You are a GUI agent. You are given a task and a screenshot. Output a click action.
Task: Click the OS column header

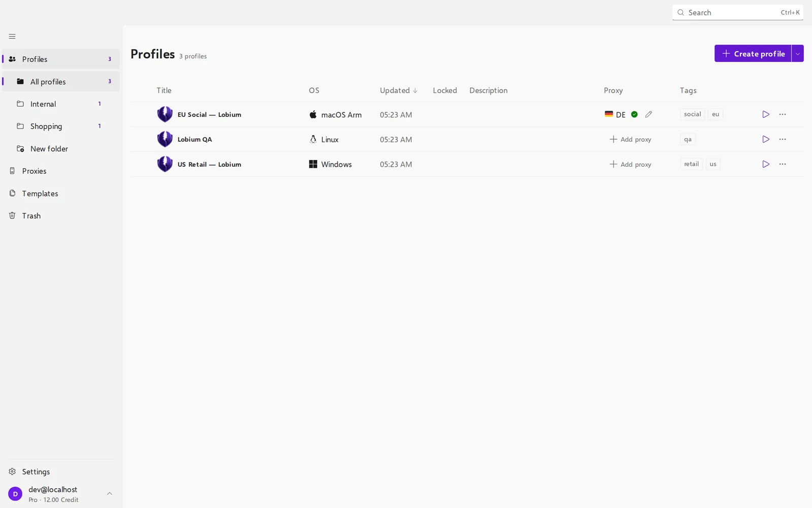(314, 90)
